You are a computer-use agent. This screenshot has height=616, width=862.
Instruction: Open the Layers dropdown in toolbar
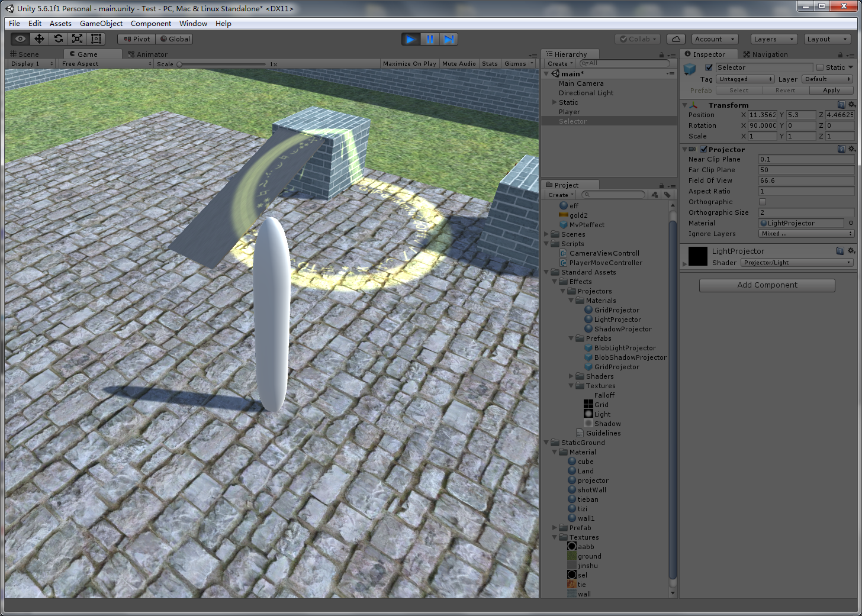[x=774, y=39]
